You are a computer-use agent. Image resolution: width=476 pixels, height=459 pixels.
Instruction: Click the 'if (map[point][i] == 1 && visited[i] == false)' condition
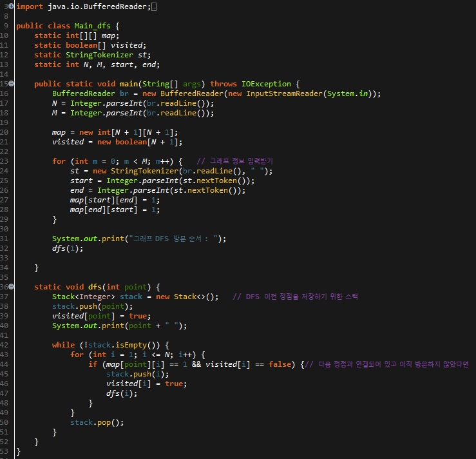click(x=192, y=364)
